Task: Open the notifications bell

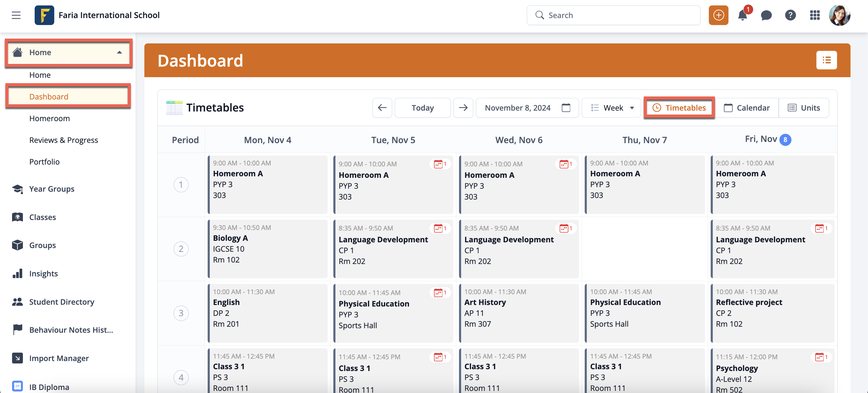Action: (x=742, y=15)
